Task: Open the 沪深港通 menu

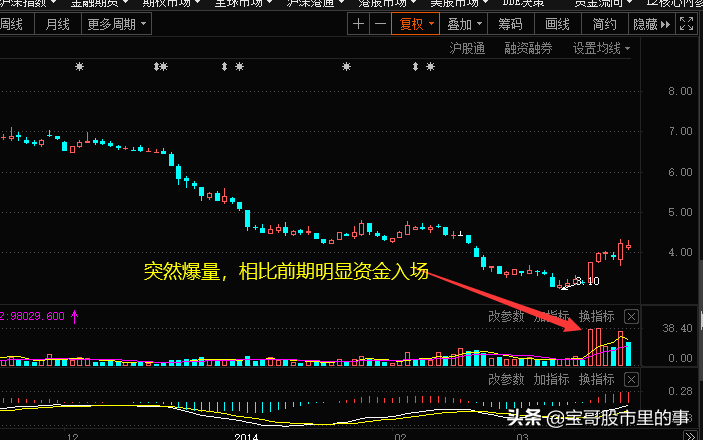Action: (315, 3)
